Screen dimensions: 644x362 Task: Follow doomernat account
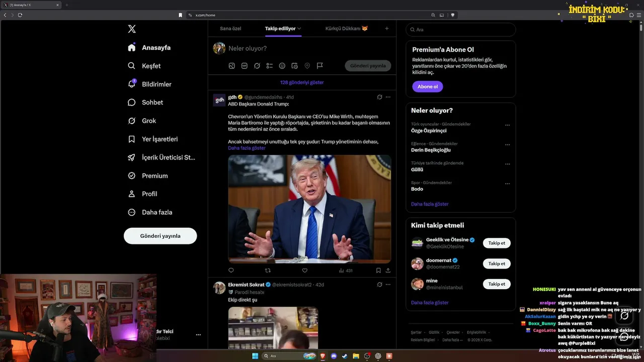(497, 263)
